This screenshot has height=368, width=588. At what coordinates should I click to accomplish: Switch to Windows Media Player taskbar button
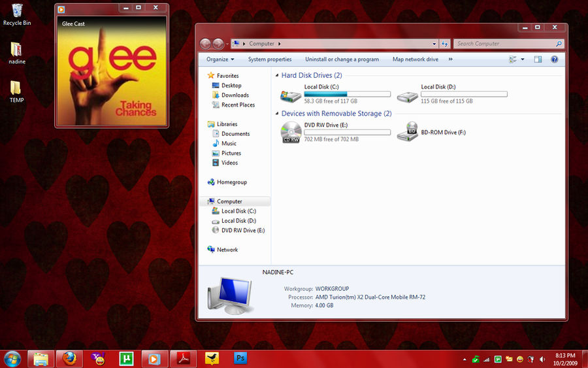coord(154,359)
